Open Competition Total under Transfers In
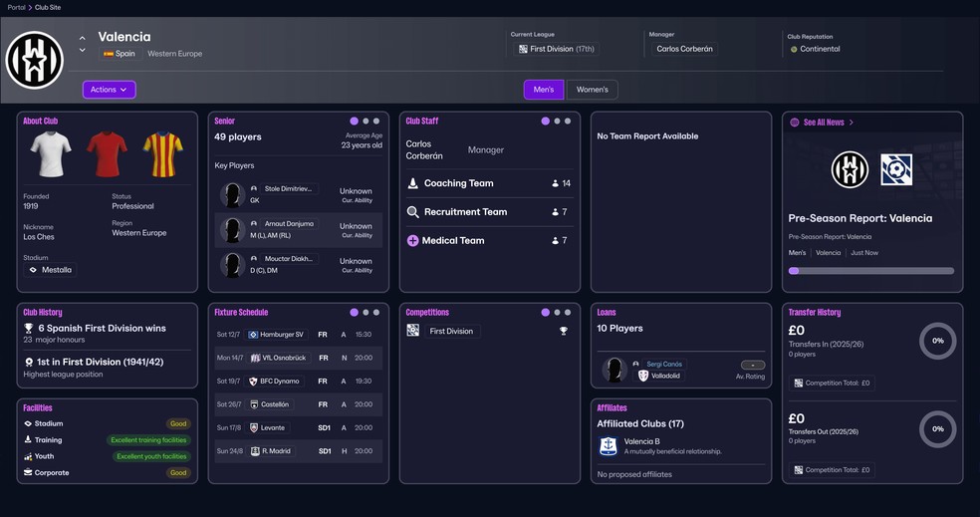Image resolution: width=980 pixels, height=517 pixels. pos(832,384)
